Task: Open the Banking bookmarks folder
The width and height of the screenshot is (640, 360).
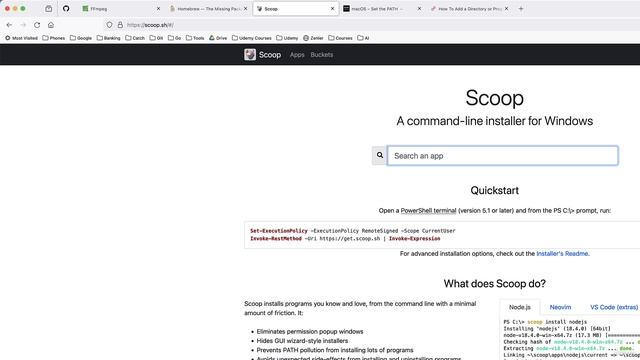Action: [x=109, y=38]
